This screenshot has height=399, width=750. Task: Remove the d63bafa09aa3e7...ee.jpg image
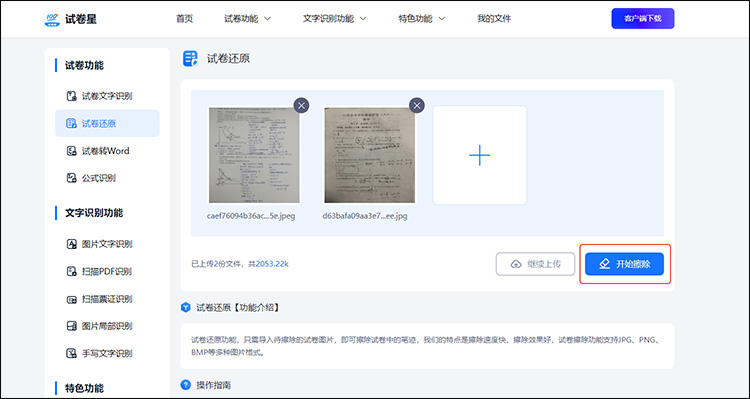[x=417, y=105]
